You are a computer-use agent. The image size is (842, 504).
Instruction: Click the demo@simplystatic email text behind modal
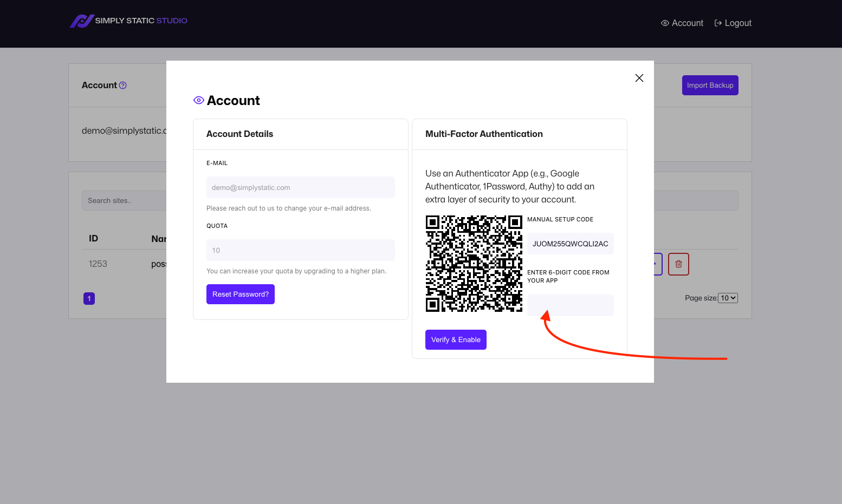pos(124,130)
